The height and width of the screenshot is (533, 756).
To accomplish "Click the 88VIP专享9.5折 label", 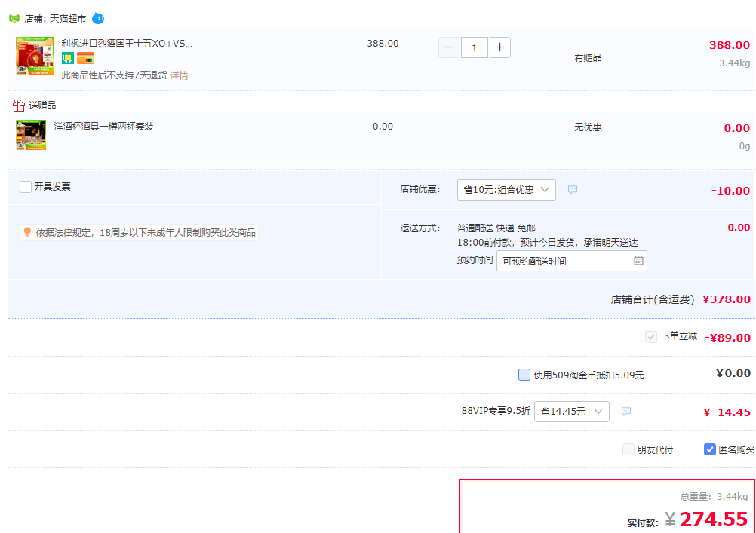I will 496,411.
